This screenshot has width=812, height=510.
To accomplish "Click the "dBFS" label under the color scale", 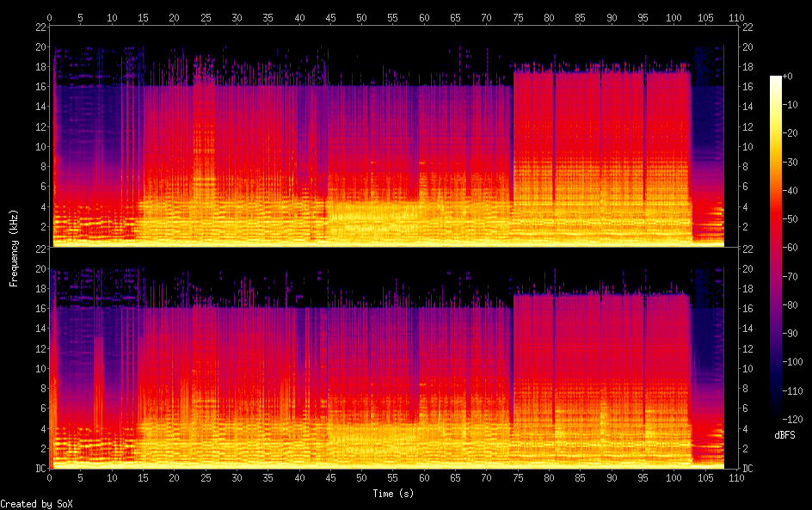I will coord(784,435).
